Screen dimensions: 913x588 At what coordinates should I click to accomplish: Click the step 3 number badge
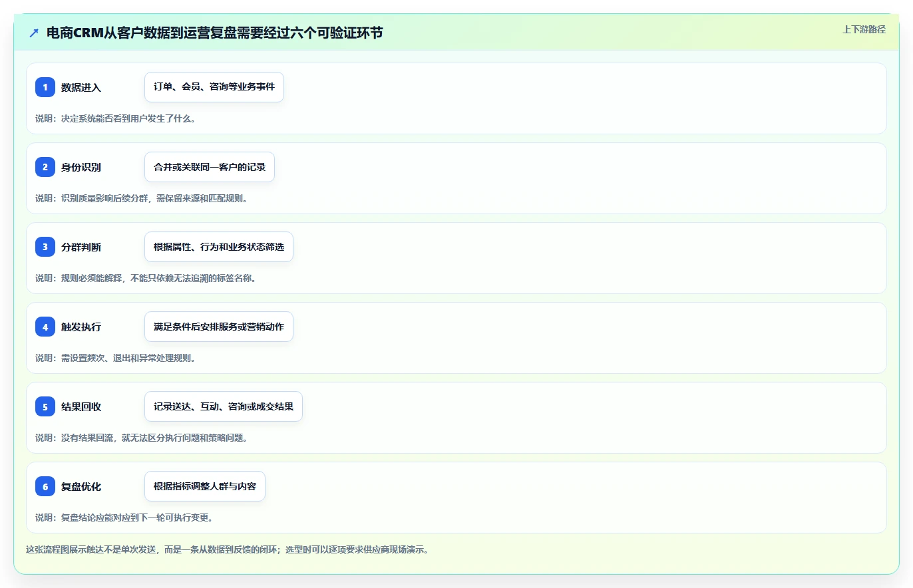pos(45,247)
